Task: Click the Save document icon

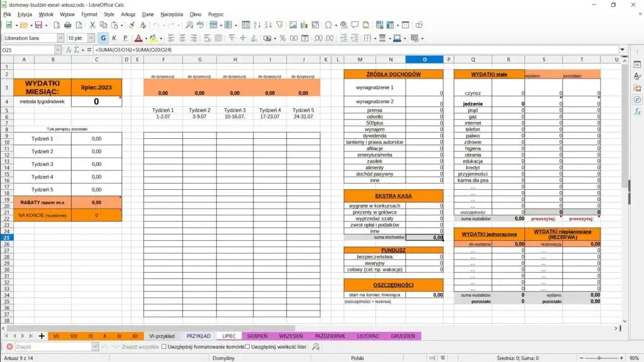Action: pos(38,25)
